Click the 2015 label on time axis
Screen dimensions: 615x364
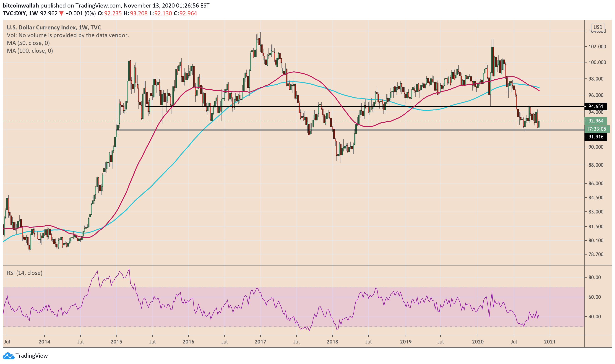pos(116,342)
